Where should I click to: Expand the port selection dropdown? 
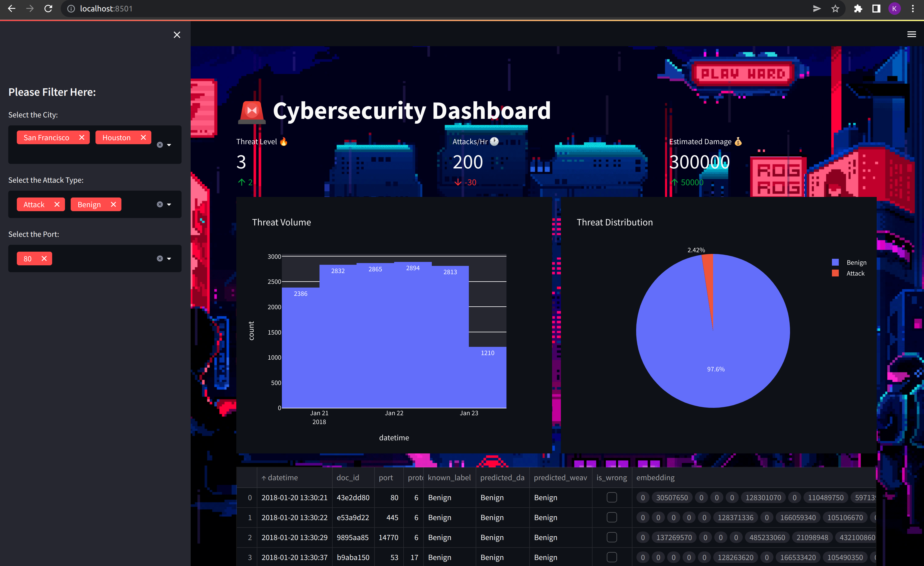click(x=169, y=258)
